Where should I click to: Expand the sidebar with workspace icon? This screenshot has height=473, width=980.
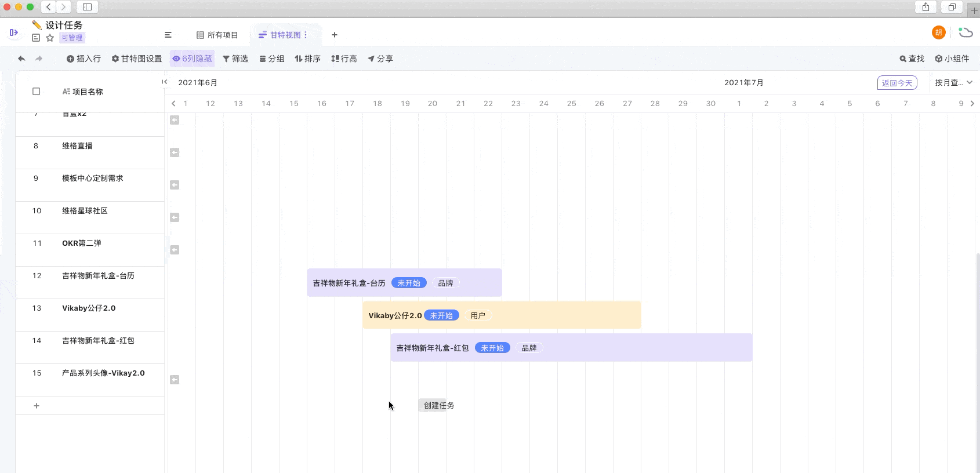(x=14, y=32)
